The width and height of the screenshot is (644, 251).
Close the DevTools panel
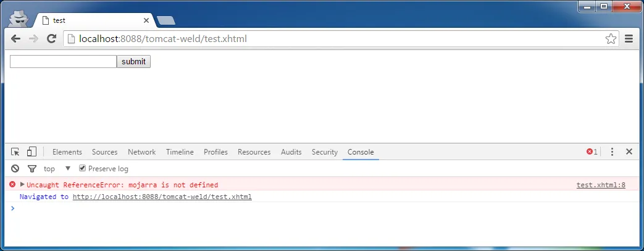(629, 152)
